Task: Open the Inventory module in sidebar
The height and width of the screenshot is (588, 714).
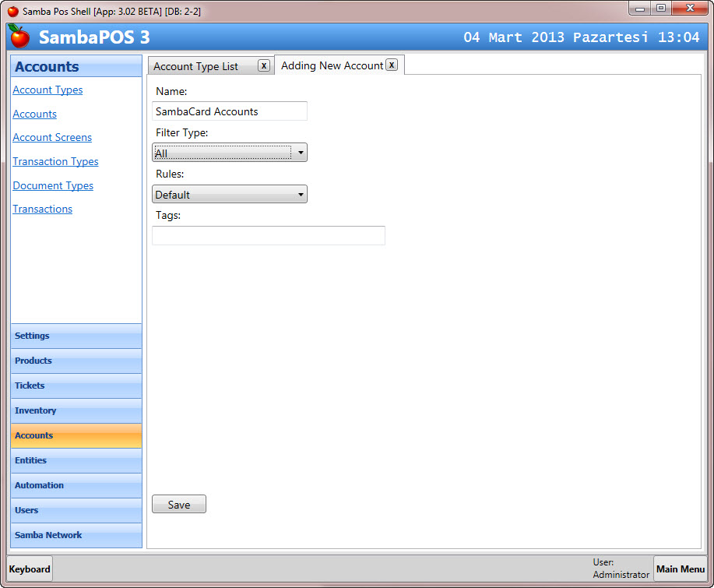Action: 76,411
